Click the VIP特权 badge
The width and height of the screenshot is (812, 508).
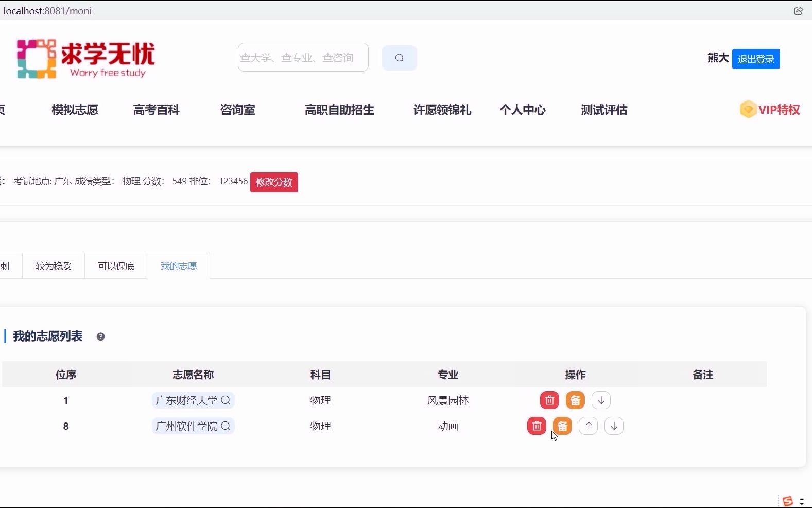pyautogui.click(x=770, y=110)
